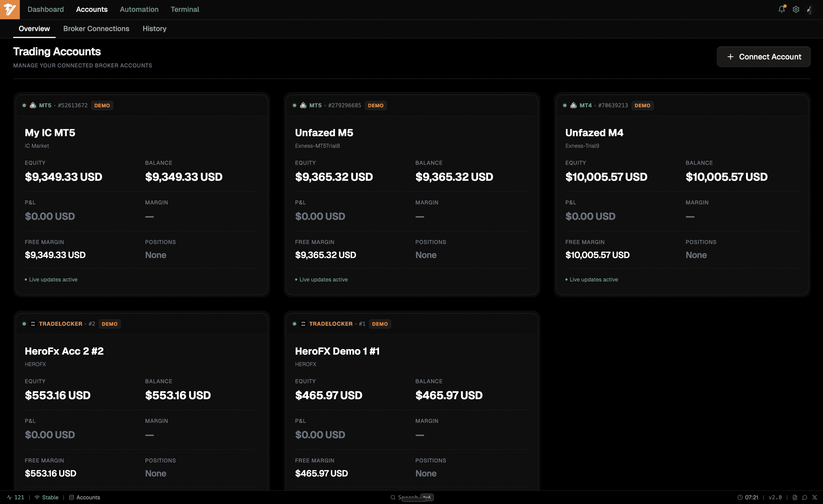The height and width of the screenshot is (504, 823).
Task: Click the Live updates active indicator on Unfazed M5
Action: [x=323, y=279]
